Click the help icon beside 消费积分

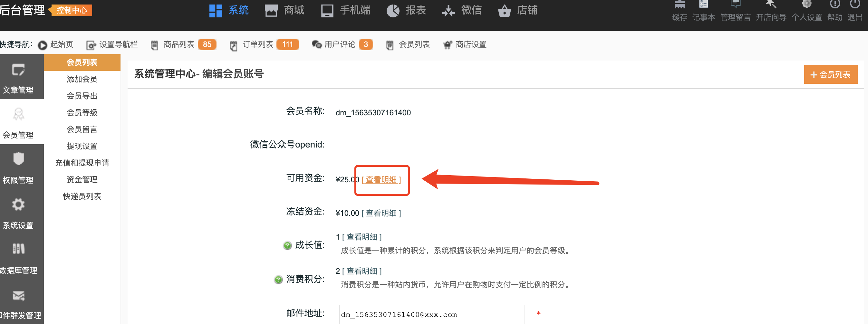click(x=278, y=280)
